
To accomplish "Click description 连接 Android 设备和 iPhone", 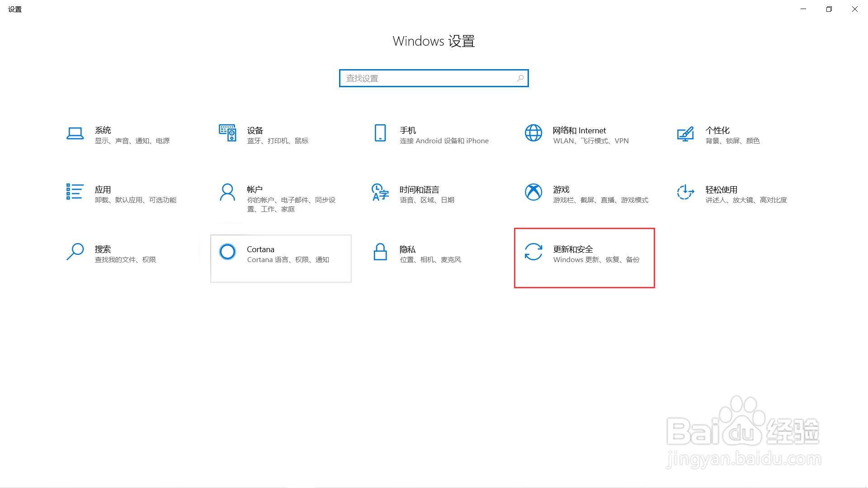I will click(444, 141).
